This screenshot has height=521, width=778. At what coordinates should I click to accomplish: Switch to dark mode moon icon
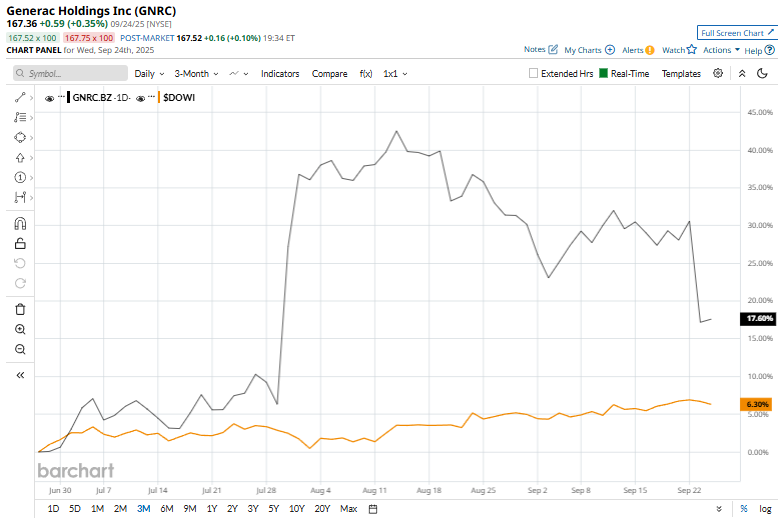coord(762,73)
